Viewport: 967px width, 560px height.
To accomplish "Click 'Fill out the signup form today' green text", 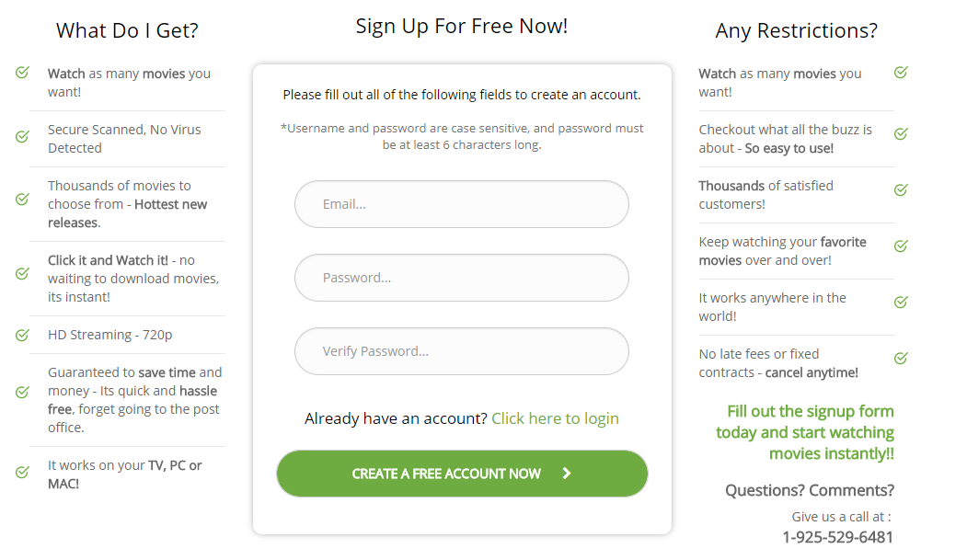I will click(x=805, y=432).
